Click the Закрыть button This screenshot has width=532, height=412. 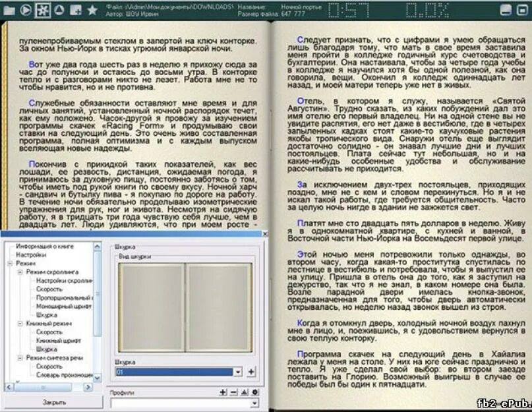(x=53, y=403)
